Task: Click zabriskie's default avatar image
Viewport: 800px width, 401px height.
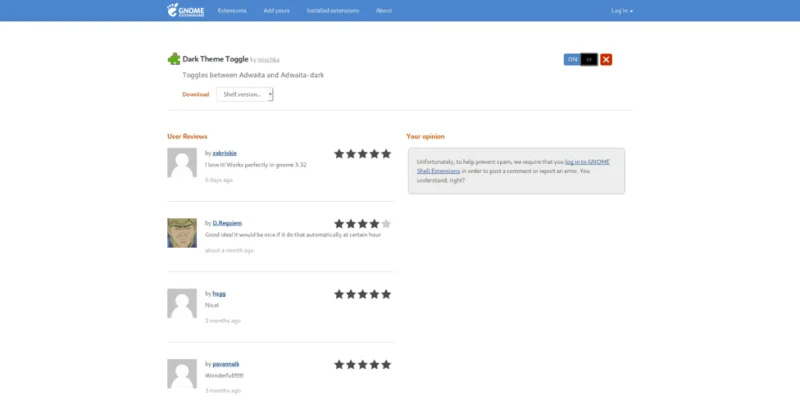Action: click(182, 163)
